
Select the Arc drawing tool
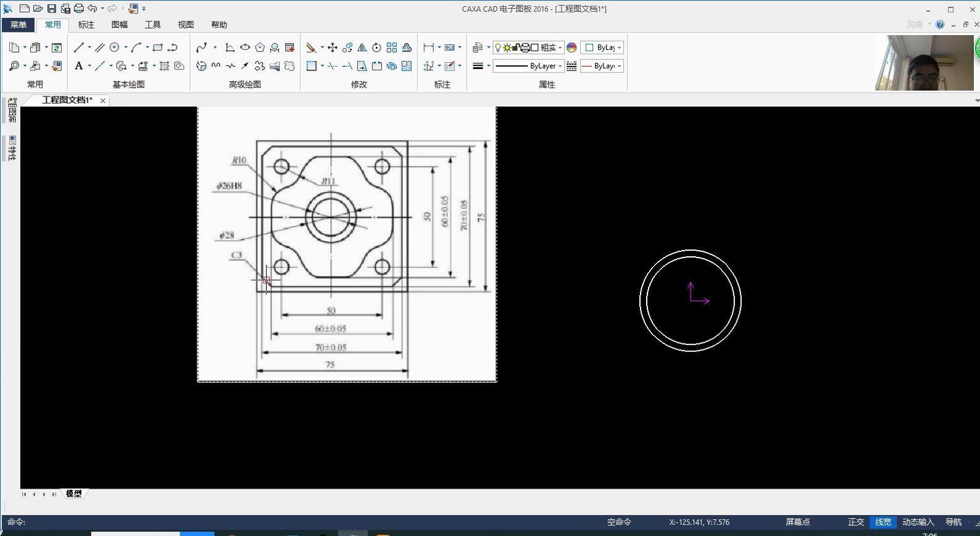[x=136, y=48]
